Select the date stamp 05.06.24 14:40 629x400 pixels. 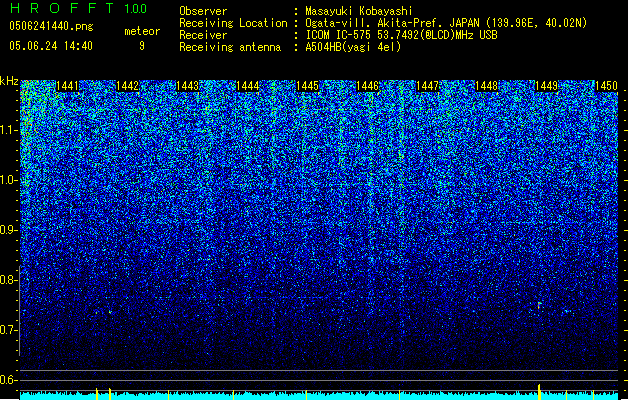51,46
